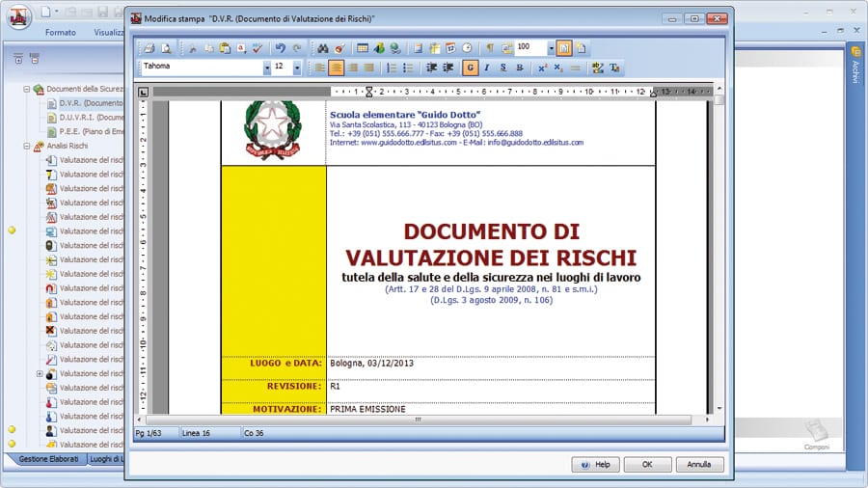Undo the last edit with the blue arrow
This screenshot has width=868, height=488.
click(x=280, y=48)
